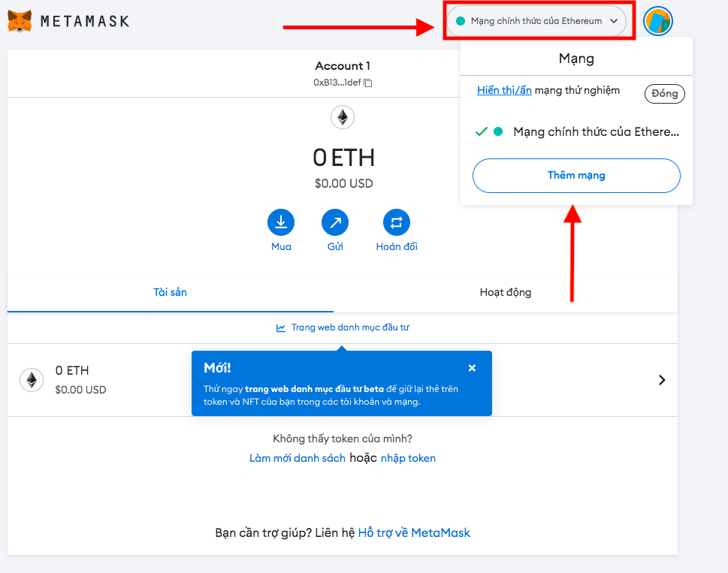Viewport: 728px width, 573px height.
Task: Select the Gửi (send) icon
Action: tap(334, 222)
